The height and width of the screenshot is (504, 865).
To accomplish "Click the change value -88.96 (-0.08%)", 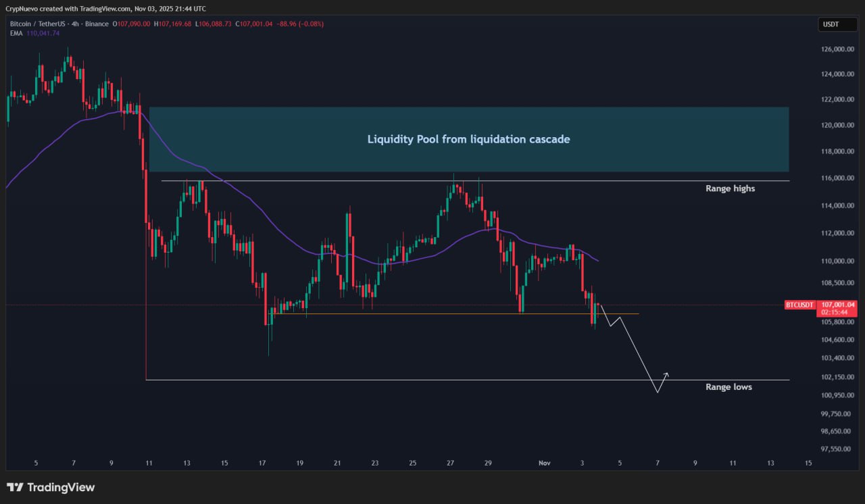I will click(300, 24).
